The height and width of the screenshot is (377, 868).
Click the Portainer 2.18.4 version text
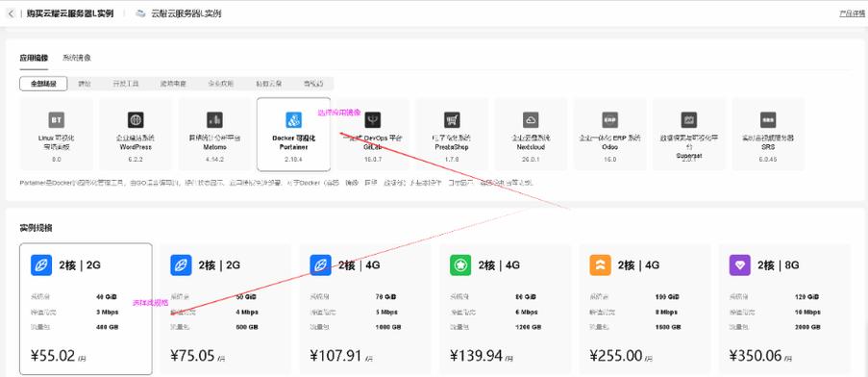point(294,159)
